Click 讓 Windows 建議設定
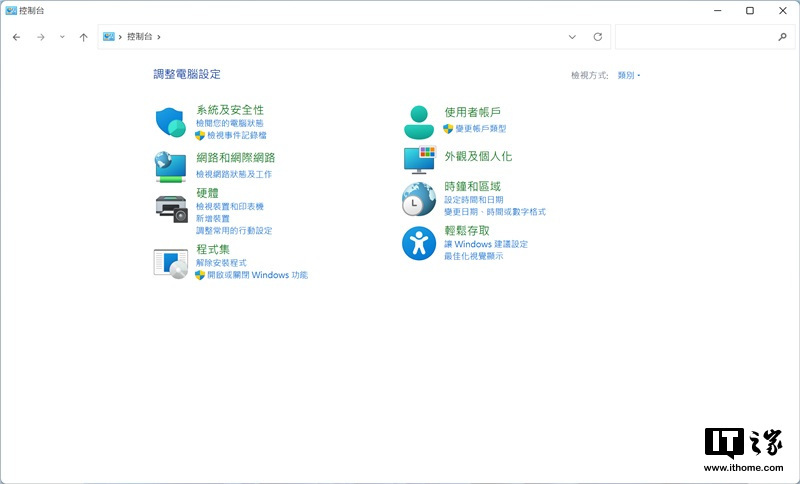 (x=486, y=244)
